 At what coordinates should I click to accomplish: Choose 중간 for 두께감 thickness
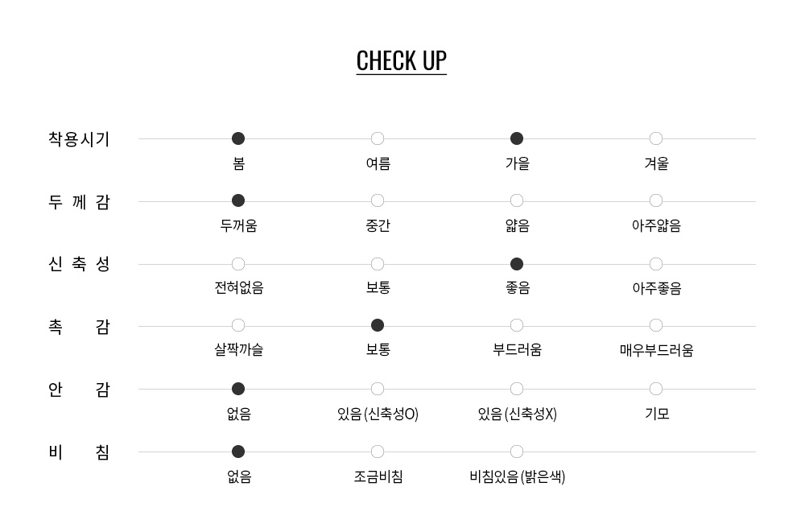(378, 200)
